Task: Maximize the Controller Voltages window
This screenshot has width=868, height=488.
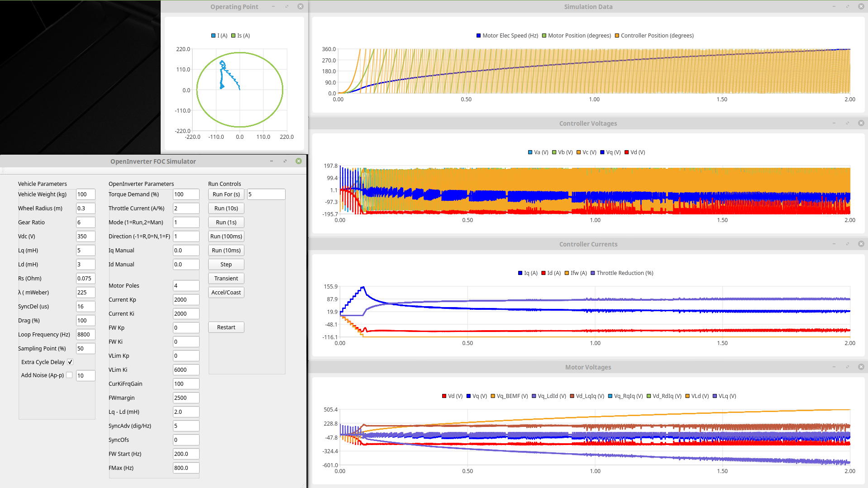Action: pyautogui.click(x=847, y=123)
